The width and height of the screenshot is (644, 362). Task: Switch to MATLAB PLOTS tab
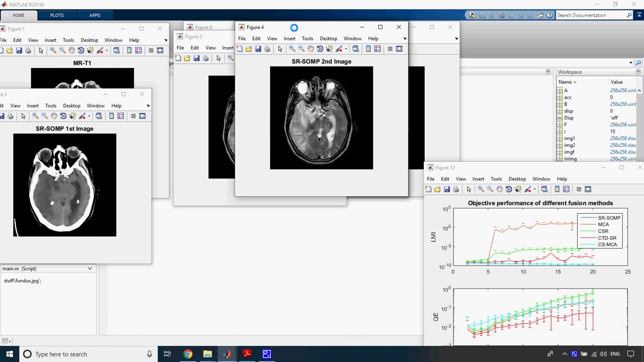(x=57, y=15)
